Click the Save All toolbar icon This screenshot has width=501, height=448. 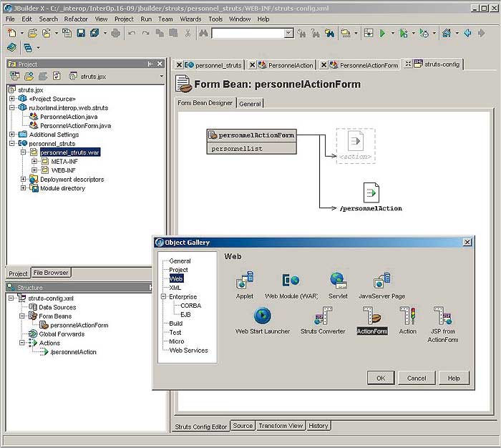tap(94, 33)
